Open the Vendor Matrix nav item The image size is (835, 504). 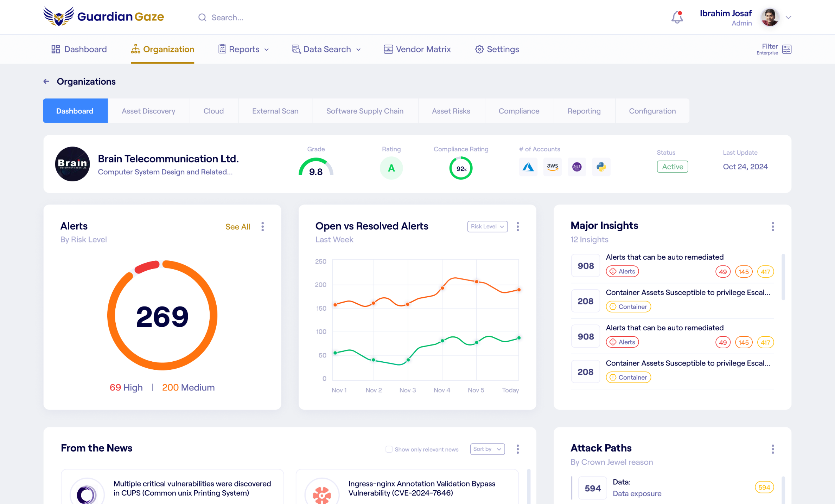[x=417, y=49]
